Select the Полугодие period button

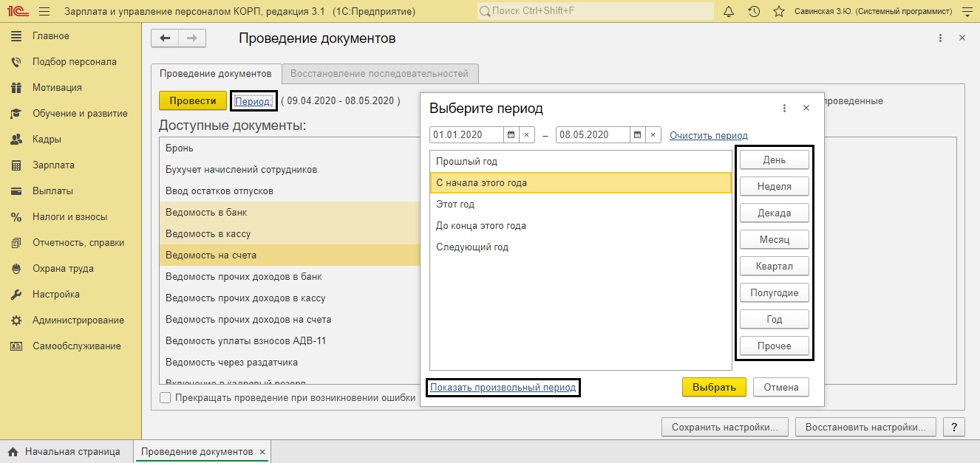point(775,293)
